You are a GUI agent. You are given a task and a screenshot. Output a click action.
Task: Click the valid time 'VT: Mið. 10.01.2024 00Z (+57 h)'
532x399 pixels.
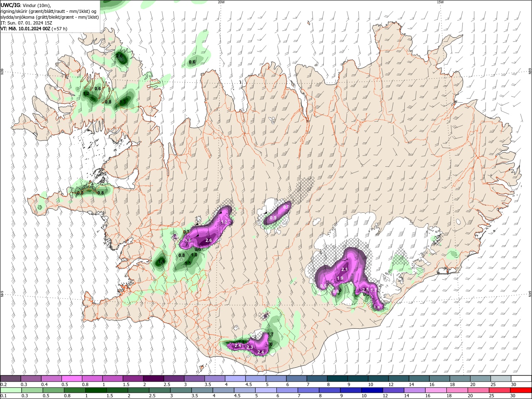34,29
